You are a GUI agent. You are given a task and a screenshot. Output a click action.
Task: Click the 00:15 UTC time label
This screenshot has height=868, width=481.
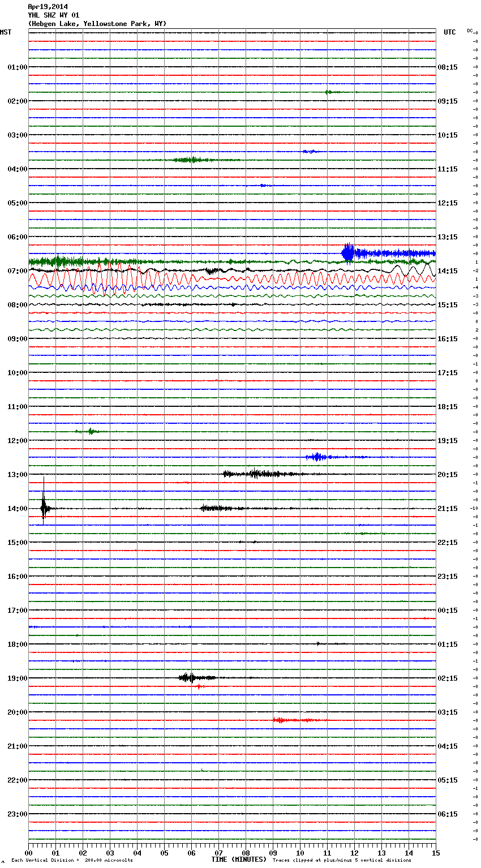click(448, 611)
